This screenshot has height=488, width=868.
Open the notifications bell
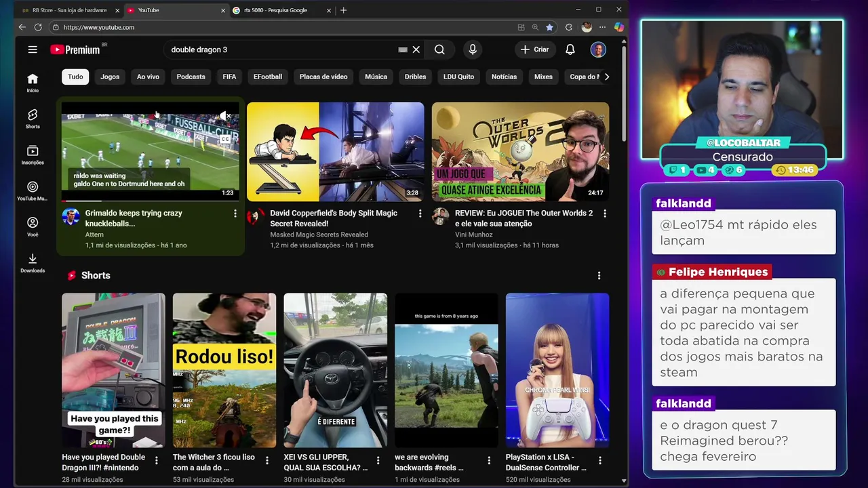[x=570, y=49]
